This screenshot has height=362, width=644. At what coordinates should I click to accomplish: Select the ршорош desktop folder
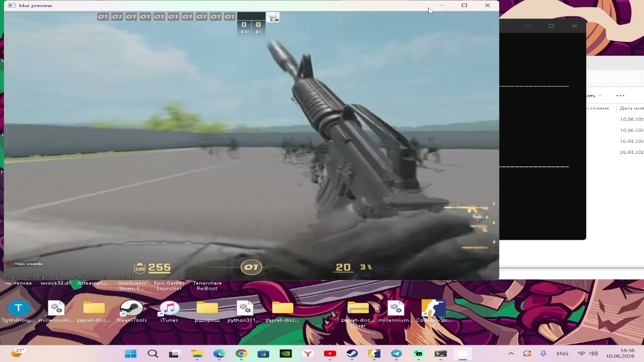coord(207,312)
